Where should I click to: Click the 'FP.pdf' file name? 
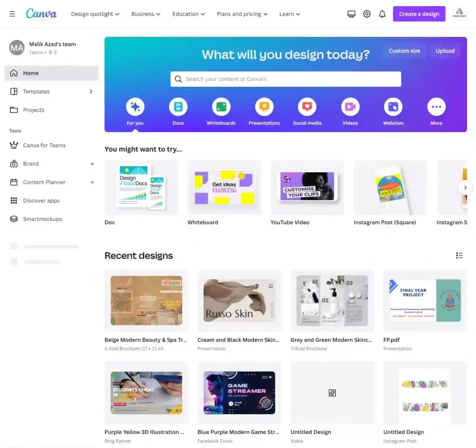click(391, 340)
